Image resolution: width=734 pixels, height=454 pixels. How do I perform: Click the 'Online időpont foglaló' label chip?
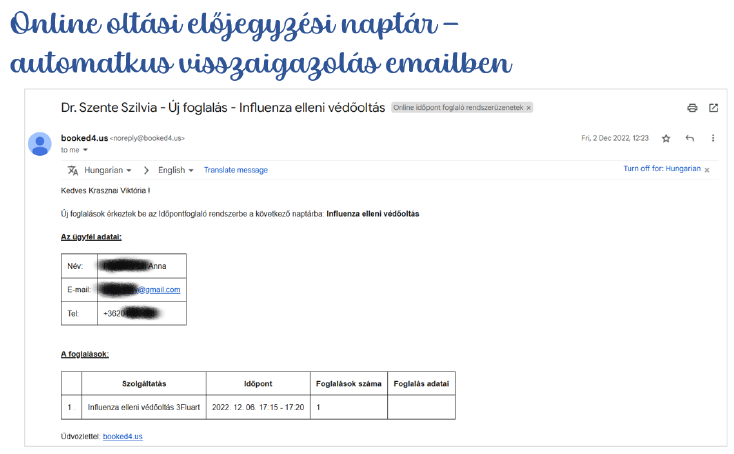[x=456, y=108]
